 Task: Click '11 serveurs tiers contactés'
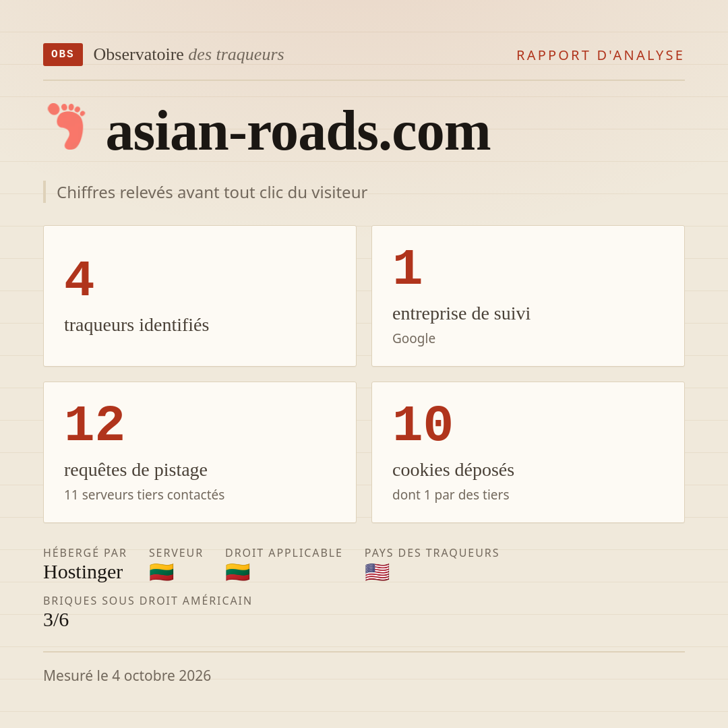point(144,495)
